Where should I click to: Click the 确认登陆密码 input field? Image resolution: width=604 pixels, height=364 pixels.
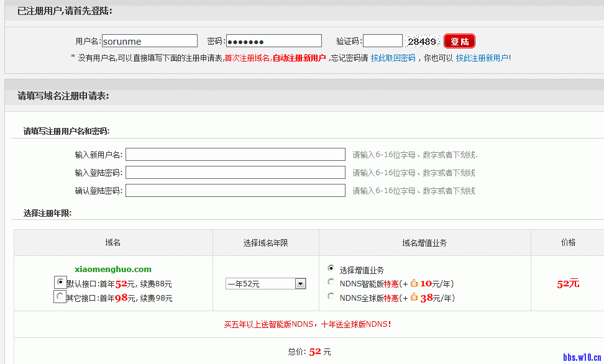[x=235, y=190]
